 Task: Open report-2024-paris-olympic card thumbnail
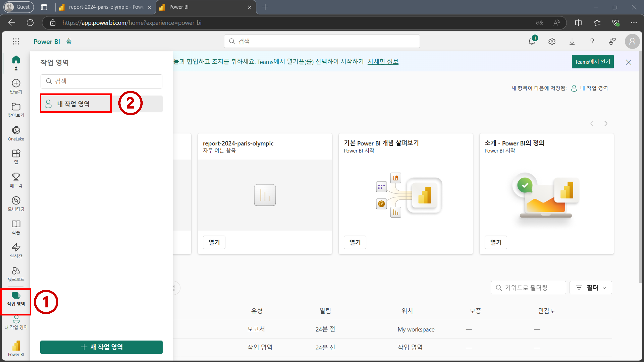pos(265,195)
